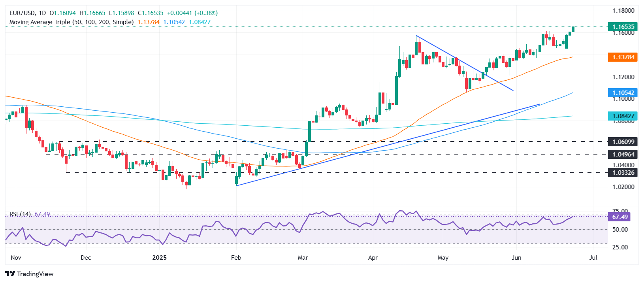Click the Mar label on time axis
The width and height of the screenshot is (644, 283).
click(x=303, y=258)
